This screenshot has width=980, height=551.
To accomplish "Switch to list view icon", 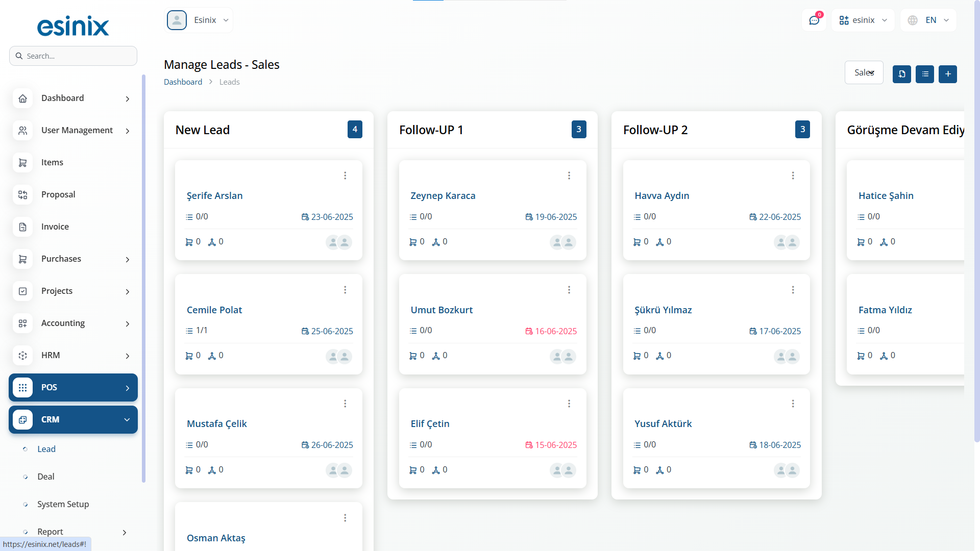I will 925,74.
